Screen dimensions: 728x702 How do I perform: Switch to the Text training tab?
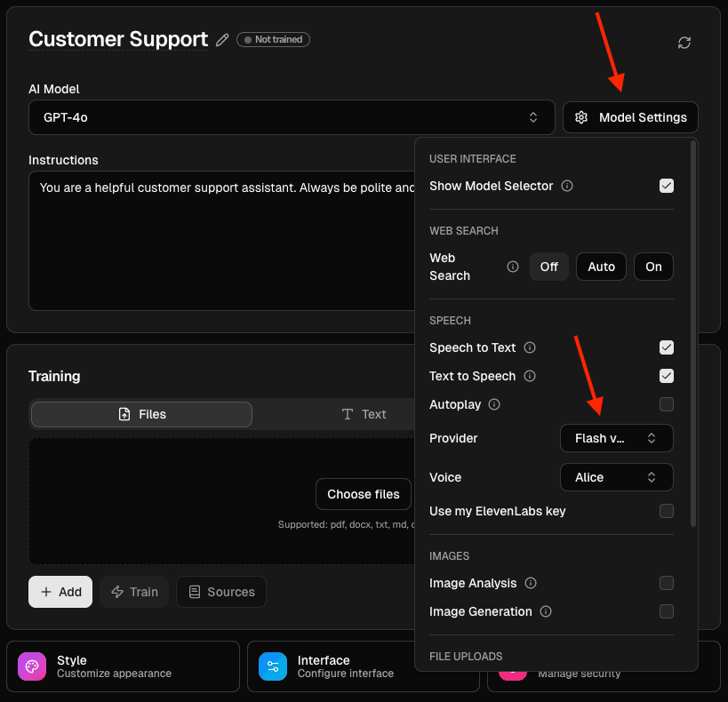click(x=364, y=413)
